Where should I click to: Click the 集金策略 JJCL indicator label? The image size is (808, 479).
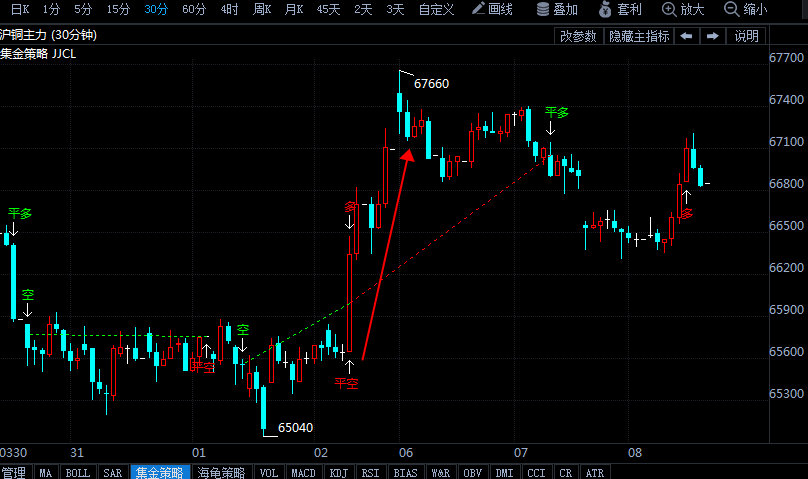coord(38,54)
